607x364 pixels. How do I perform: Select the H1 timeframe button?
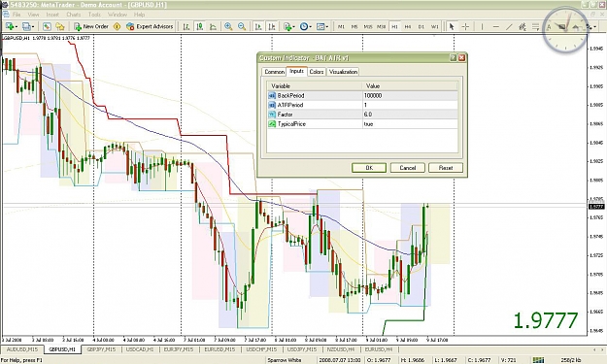pos(394,26)
